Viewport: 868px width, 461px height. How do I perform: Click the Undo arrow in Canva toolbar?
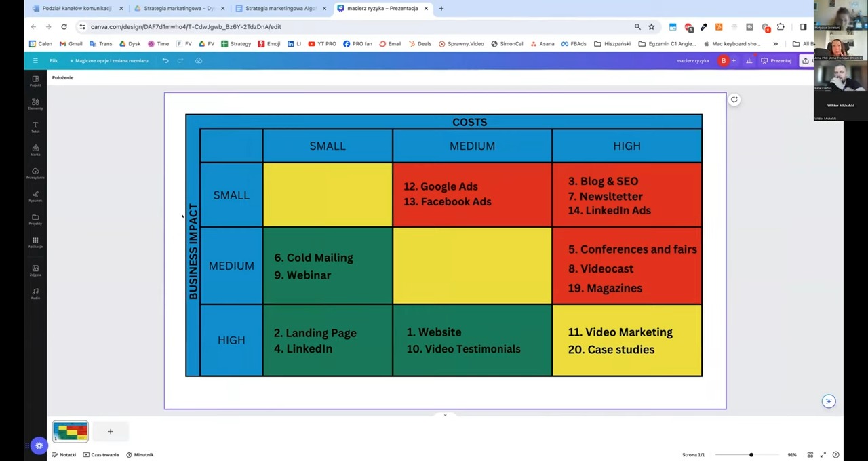165,60
